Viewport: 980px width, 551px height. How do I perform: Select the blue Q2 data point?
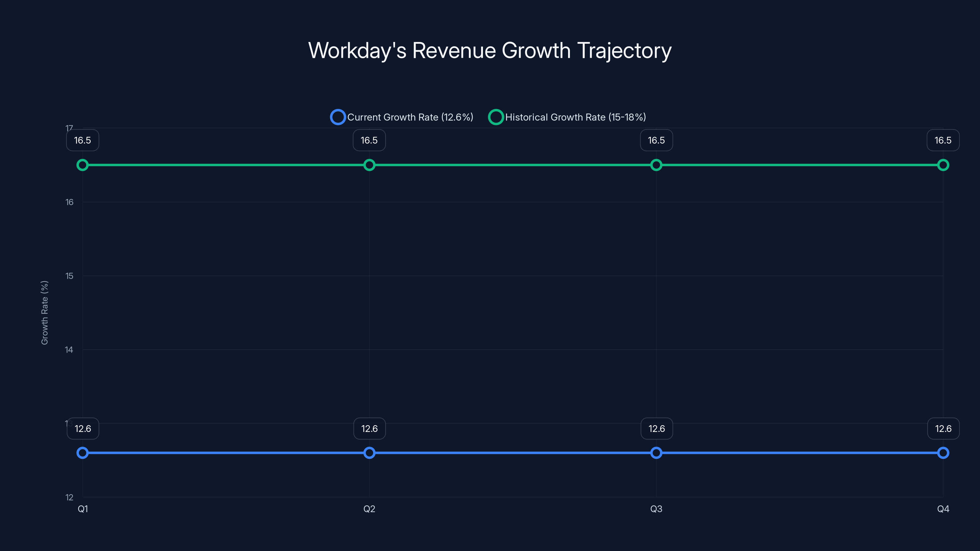(369, 453)
